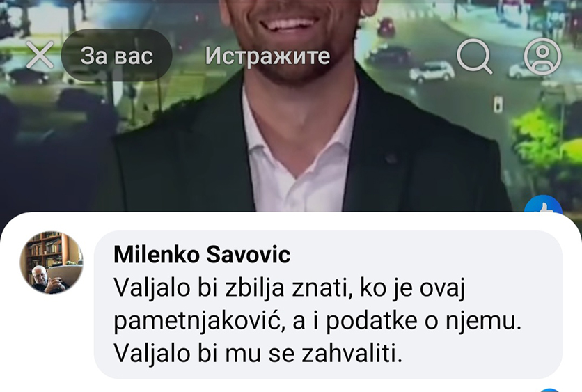The width and height of the screenshot is (582, 392).
Task: Open your profile via the person icon
Action: pos(542,56)
